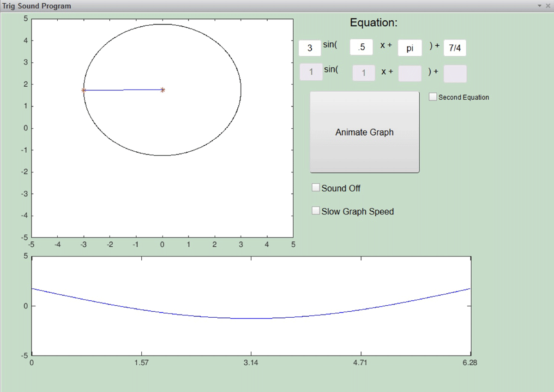Click the Equation: heading label
Image resolution: width=554 pixels, height=392 pixels.
point(374,22)
